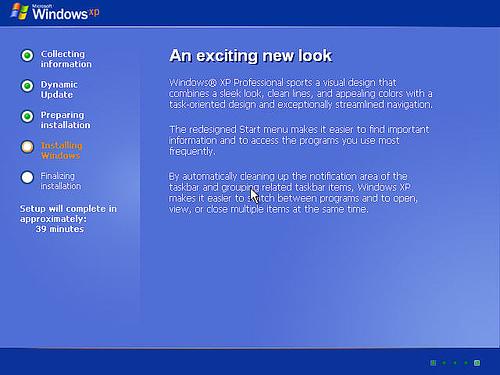Click the Finalizing installation step label

(61, 181)
